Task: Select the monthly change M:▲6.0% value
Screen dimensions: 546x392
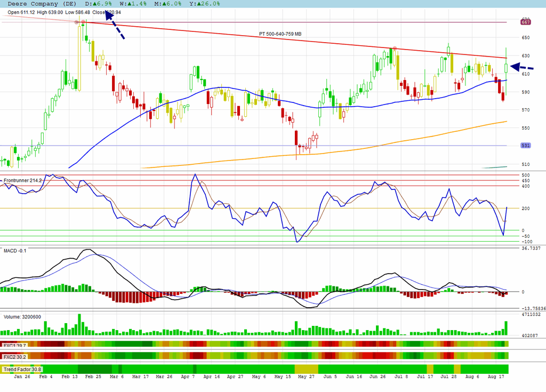Action: (168, 4)
